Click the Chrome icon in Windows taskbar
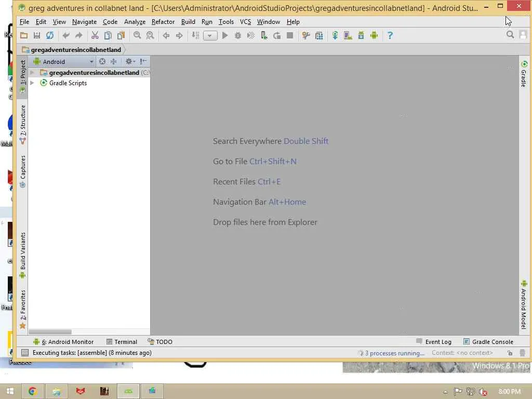This screenshot has width=532, height=399. (x=33, y=391)
